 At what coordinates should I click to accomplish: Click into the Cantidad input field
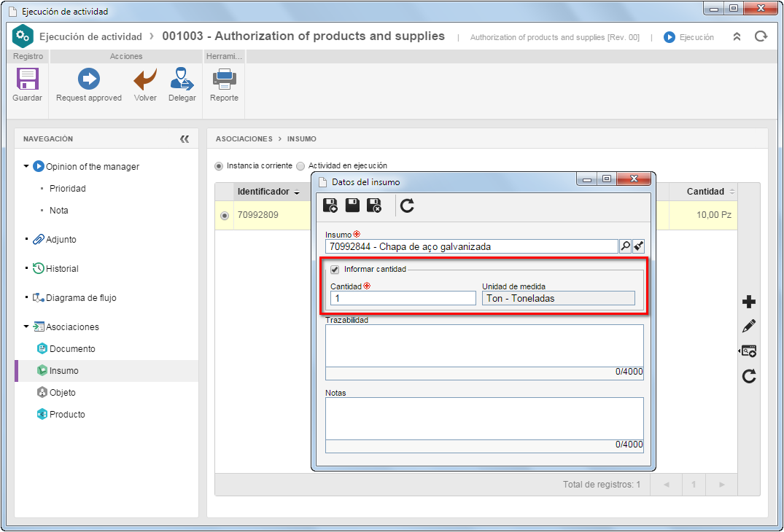[403, 298]
